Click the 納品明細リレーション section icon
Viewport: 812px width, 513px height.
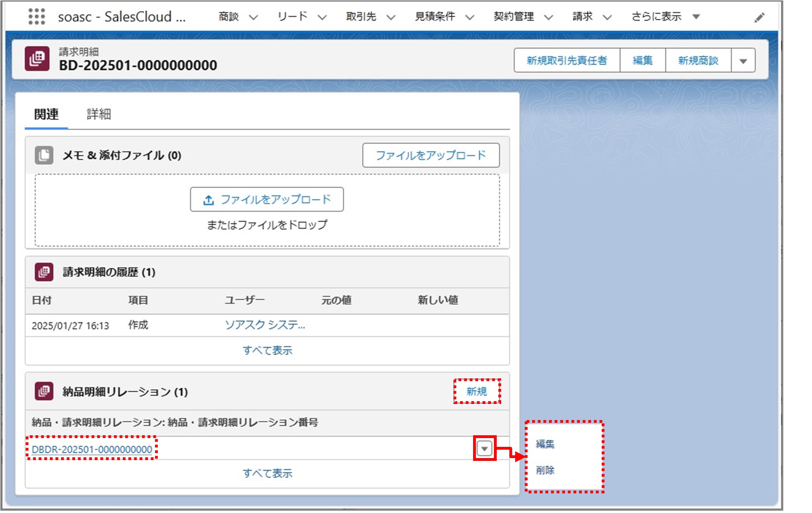[44, 391]
